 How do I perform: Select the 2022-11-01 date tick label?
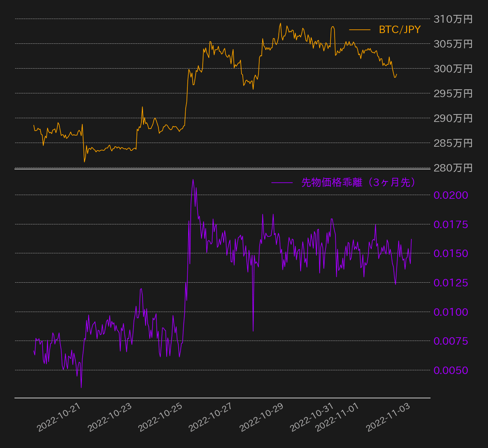[337, 417]
